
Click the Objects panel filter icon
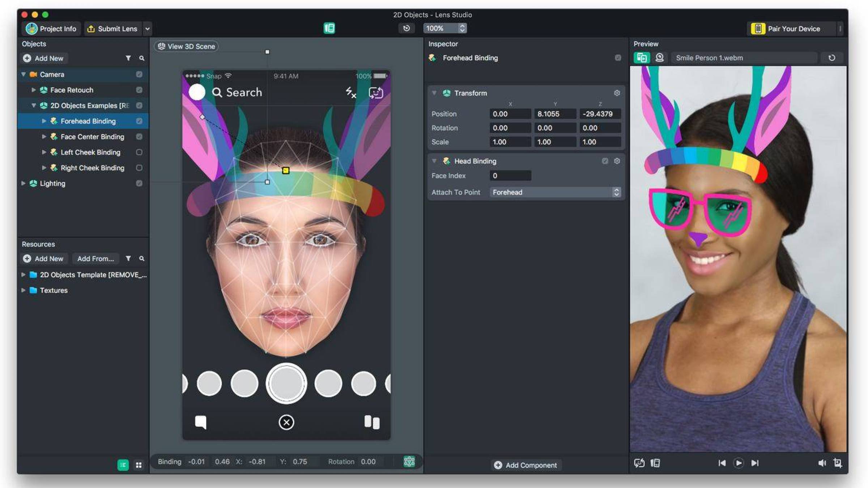tap(128, 58)
